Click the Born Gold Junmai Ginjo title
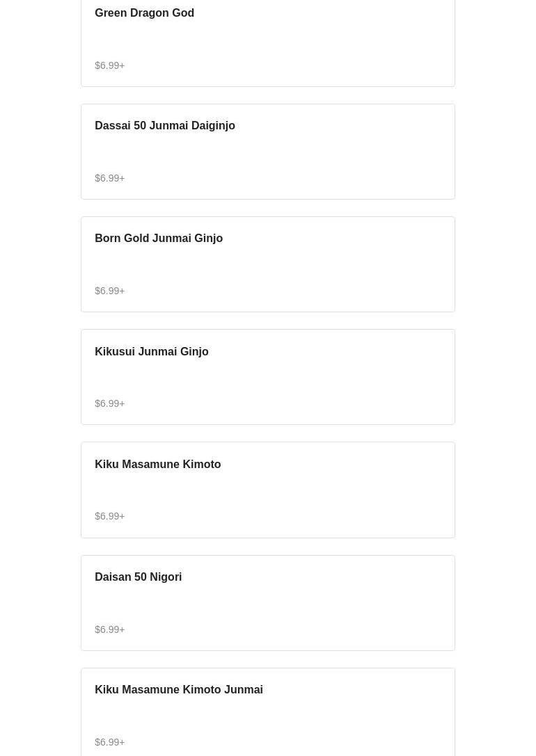The image size is (536, 756). coord(159,239)
